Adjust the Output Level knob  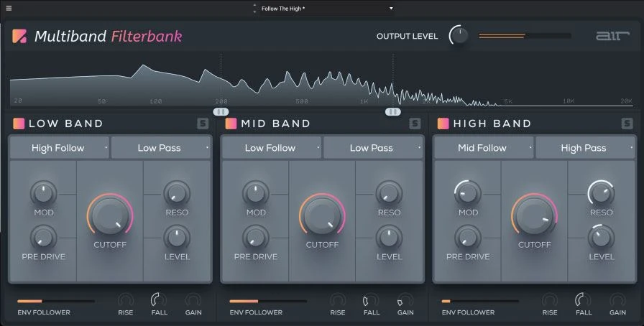coord(459,36)
